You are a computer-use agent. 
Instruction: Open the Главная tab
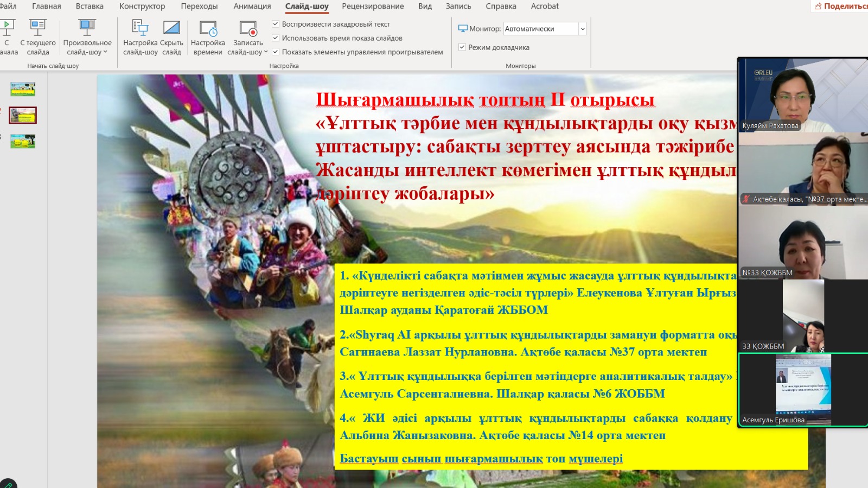point(47,7)
